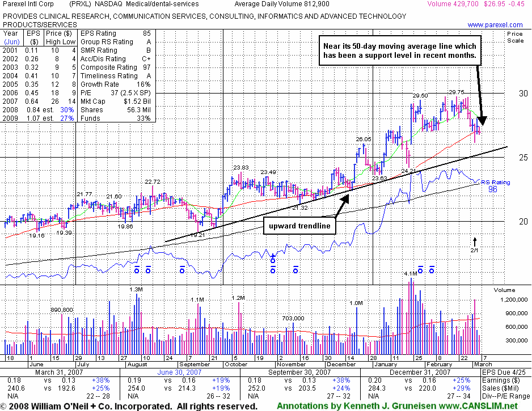Screen dimensions: 532x411
Task: Click the (Jun) fiscal year label
Action: tap(12, 42)
